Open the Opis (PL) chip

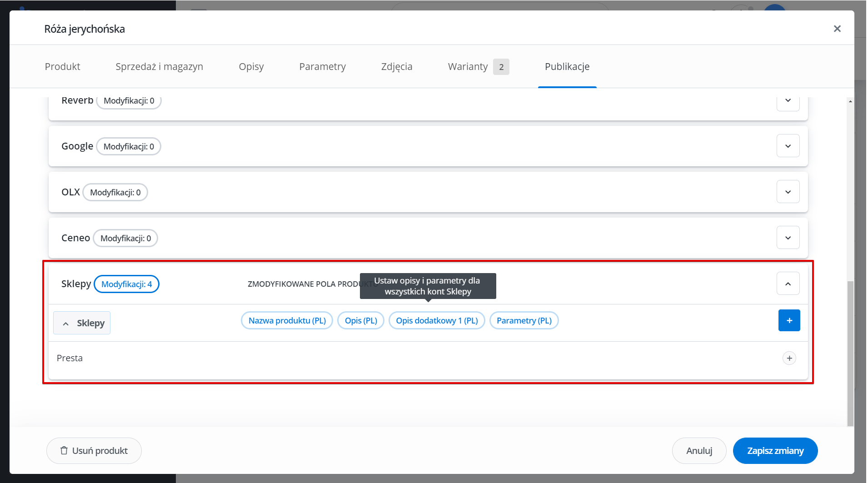coord(361,320)
